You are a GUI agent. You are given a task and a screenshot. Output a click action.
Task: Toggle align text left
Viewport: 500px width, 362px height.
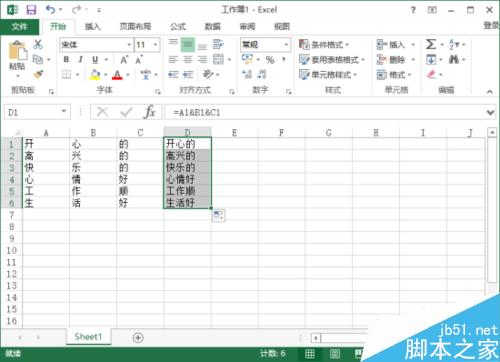tap(173, 60)
